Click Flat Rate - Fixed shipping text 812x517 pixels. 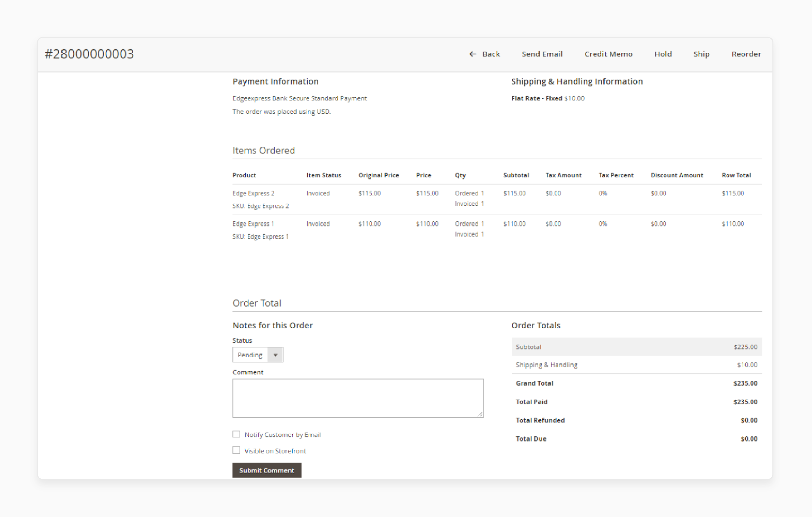(x=537, y=98)
